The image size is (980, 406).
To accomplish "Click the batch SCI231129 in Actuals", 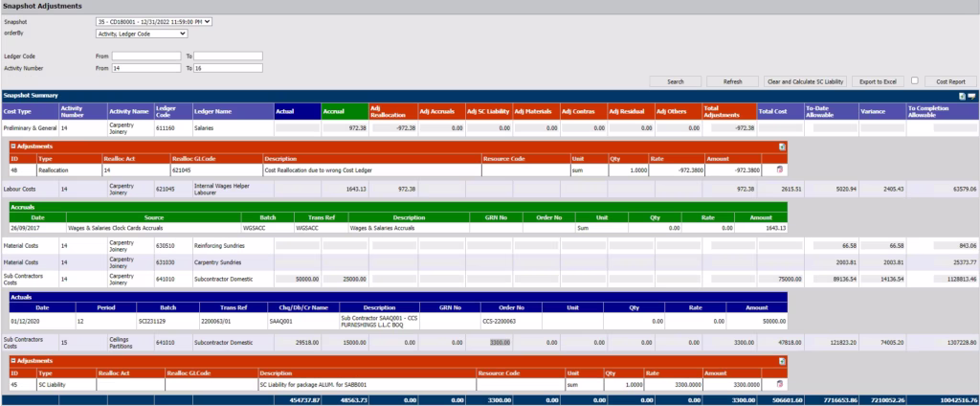I will [152, 321].
